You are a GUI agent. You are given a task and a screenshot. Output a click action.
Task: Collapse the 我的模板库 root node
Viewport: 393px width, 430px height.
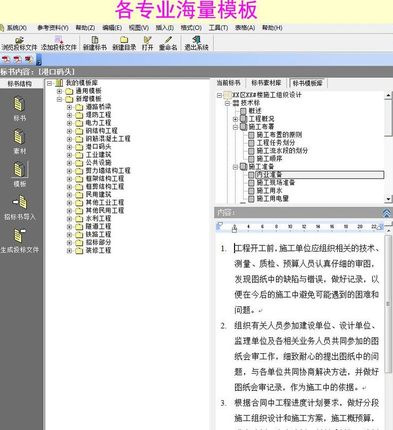(x=49, y=83)
